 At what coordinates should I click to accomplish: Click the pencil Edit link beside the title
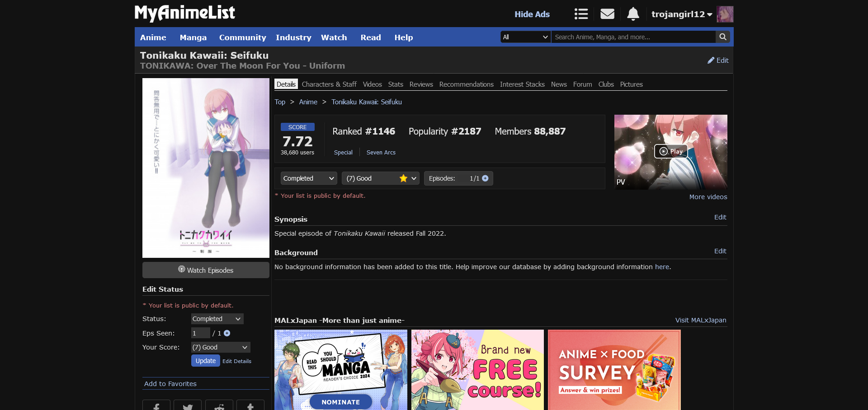718,61
